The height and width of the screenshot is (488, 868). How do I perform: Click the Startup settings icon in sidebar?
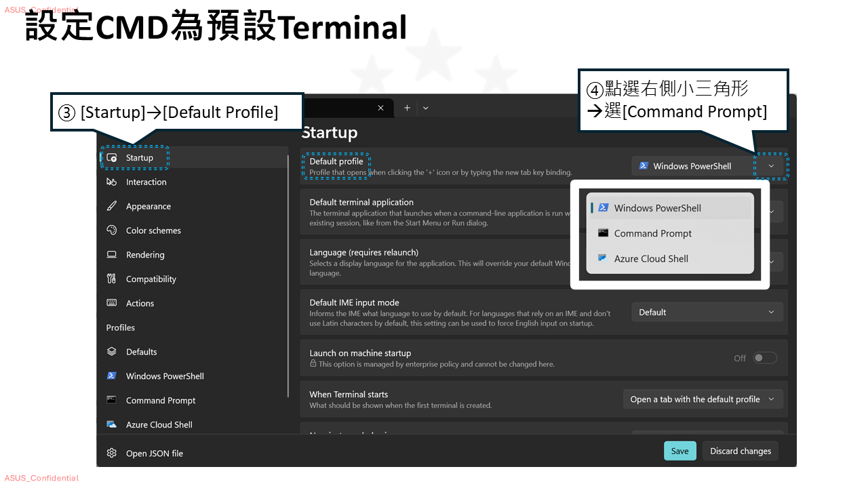tap(112, 157)
